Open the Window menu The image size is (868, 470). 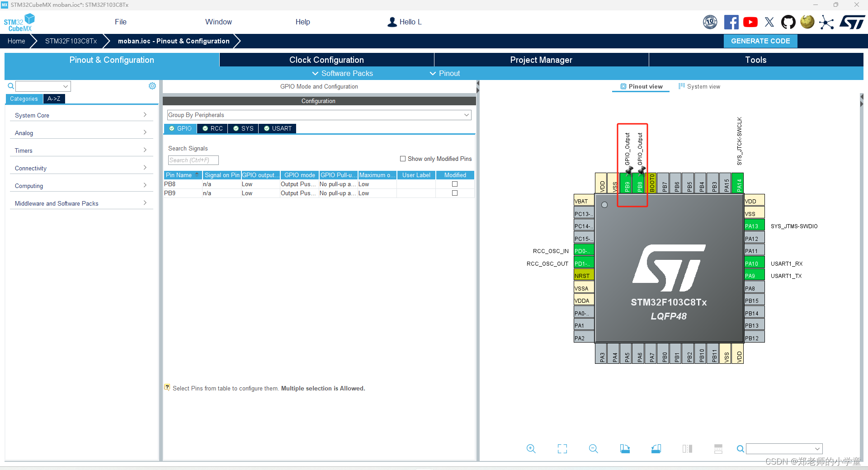(x=218, y=22)
